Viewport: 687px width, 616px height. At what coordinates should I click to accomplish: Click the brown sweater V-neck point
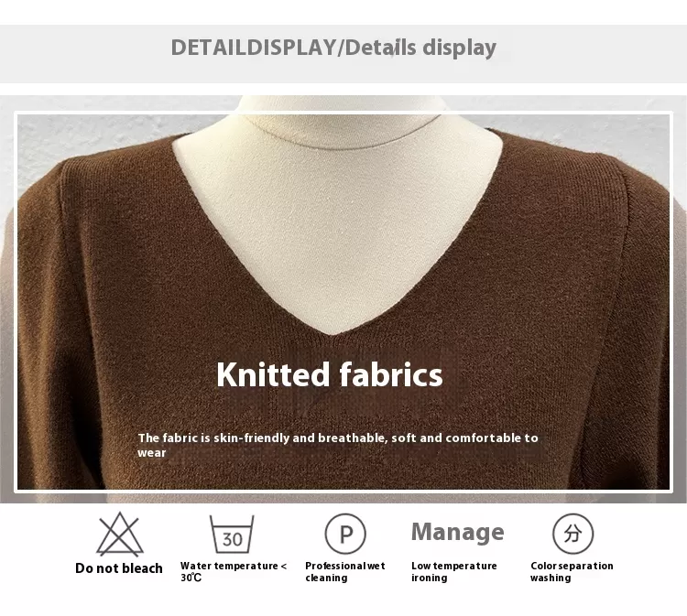point(334,334)
